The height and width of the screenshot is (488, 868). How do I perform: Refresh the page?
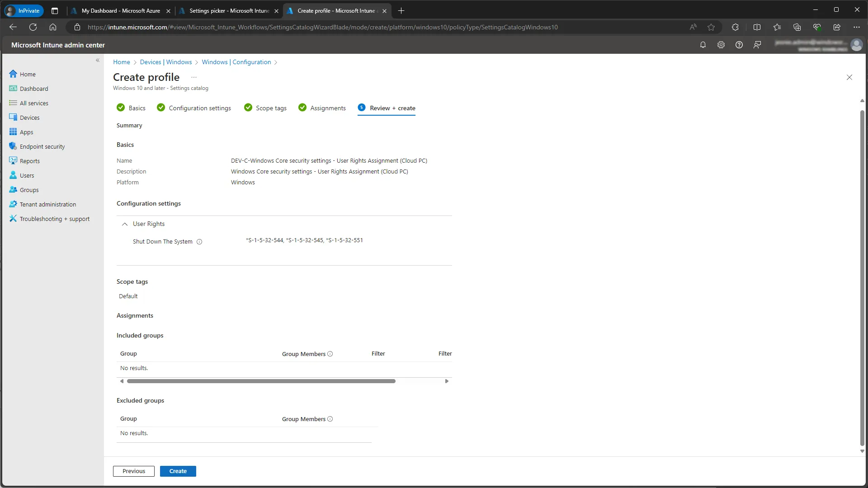33,27
